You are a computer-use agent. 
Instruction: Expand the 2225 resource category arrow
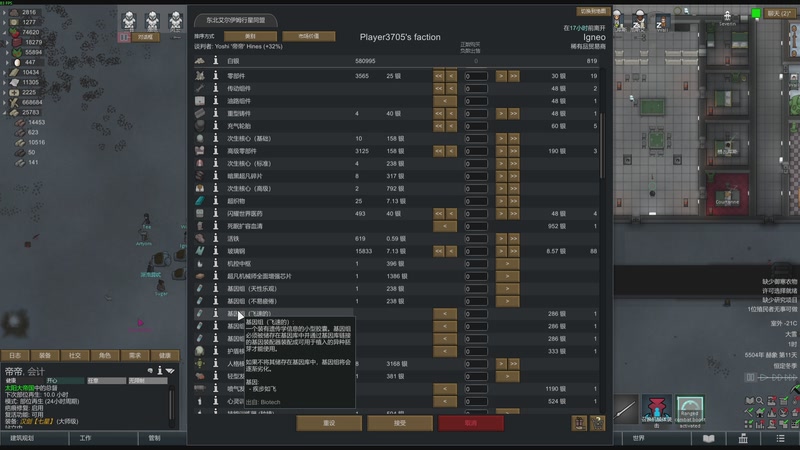tap(4, 92)
